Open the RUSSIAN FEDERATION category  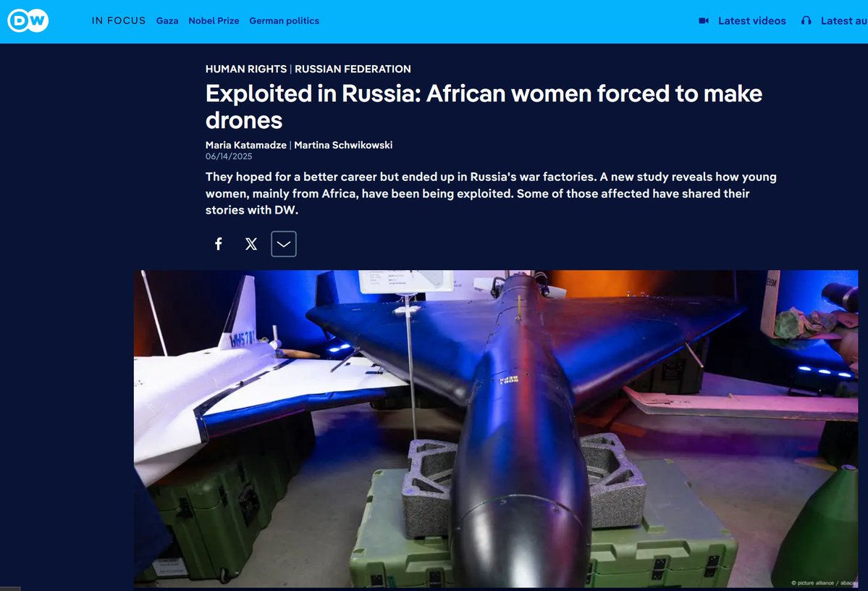coord(353,69)
